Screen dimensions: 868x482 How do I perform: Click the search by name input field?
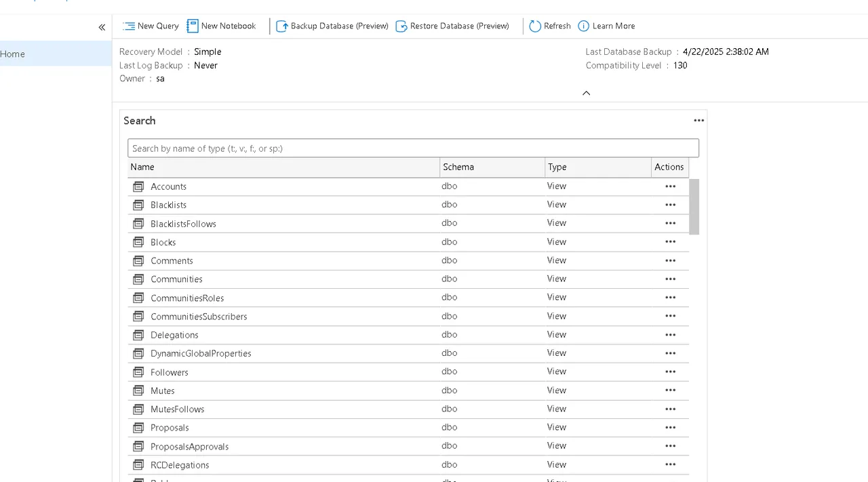point(413,148)
